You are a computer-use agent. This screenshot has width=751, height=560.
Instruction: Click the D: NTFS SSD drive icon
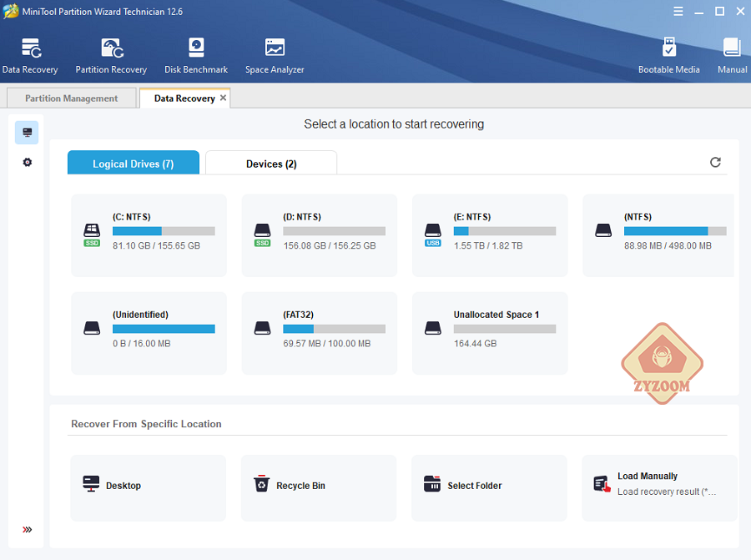point(263,235)
